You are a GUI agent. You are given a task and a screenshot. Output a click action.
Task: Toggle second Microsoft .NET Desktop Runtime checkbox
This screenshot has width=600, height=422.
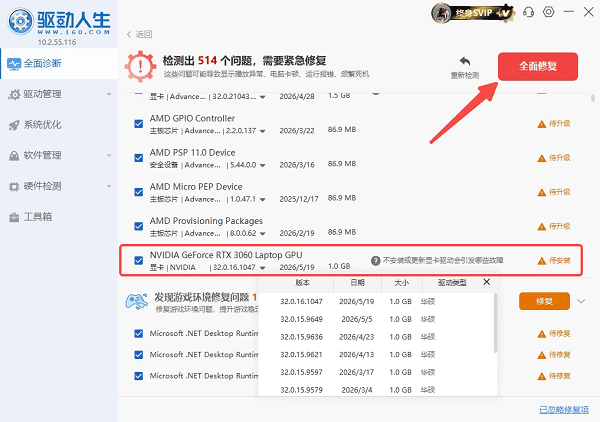click(139, 355)
